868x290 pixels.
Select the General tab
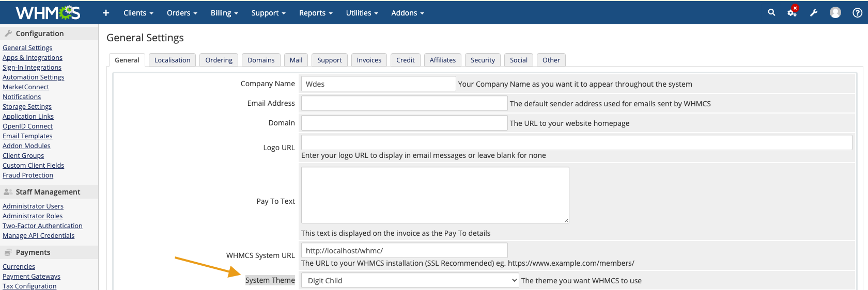pyautogui.click(x=127, y=60)
